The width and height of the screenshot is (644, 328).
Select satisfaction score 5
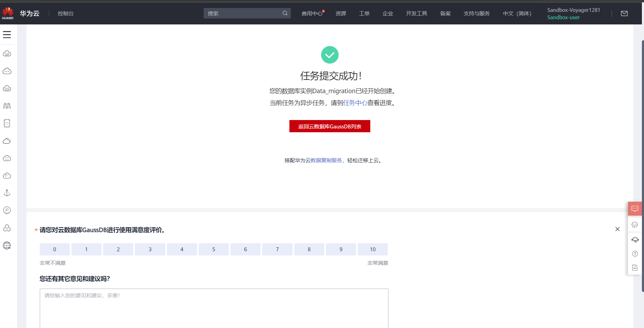tap(214, 249)
